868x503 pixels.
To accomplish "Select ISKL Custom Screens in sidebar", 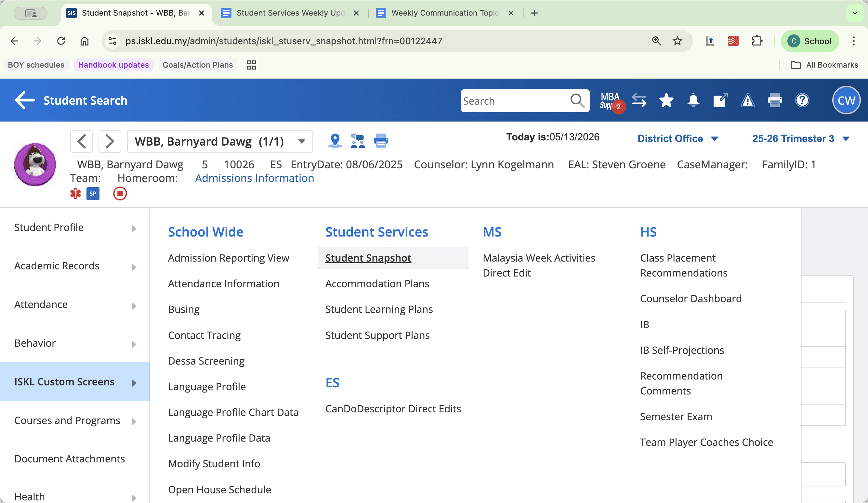I will coord(75,382).
